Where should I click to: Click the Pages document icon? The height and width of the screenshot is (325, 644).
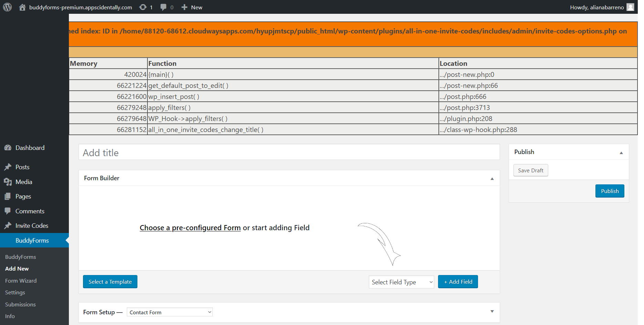click(x=8, y=196)
